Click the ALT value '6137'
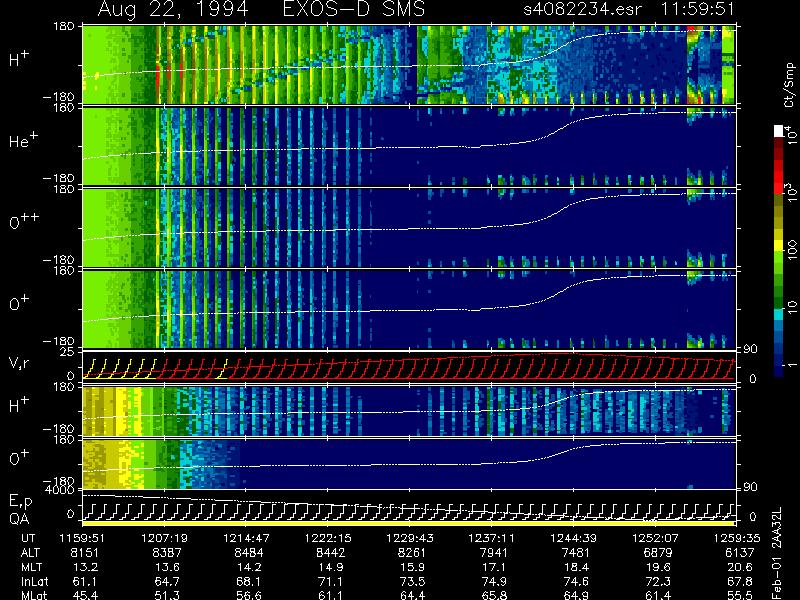The width and height of the screenshot is (800, 600). [739, 553]
